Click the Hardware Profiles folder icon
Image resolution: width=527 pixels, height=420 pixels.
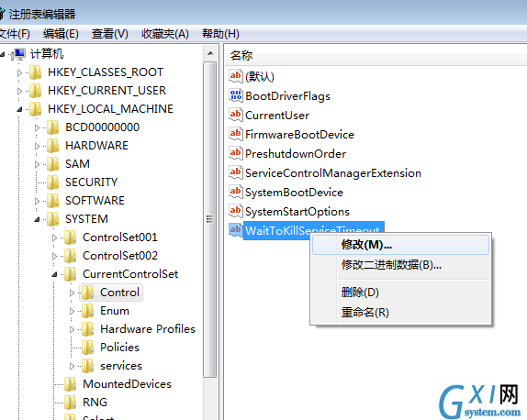[88, 329]
